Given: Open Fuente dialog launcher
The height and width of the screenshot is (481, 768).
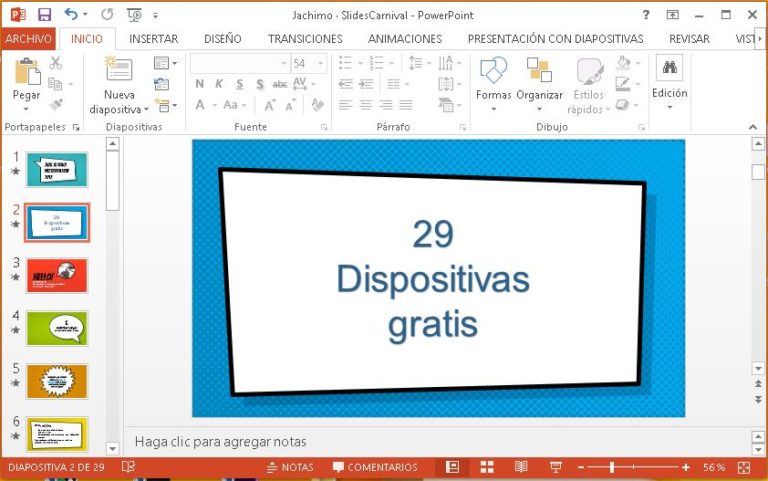Looking at the screenshot, I should pos(324,127).
